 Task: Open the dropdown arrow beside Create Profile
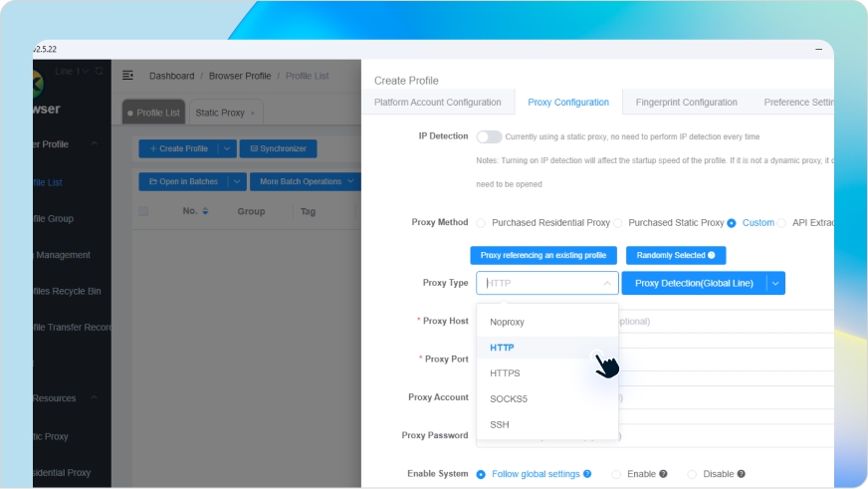coord(227,148)
